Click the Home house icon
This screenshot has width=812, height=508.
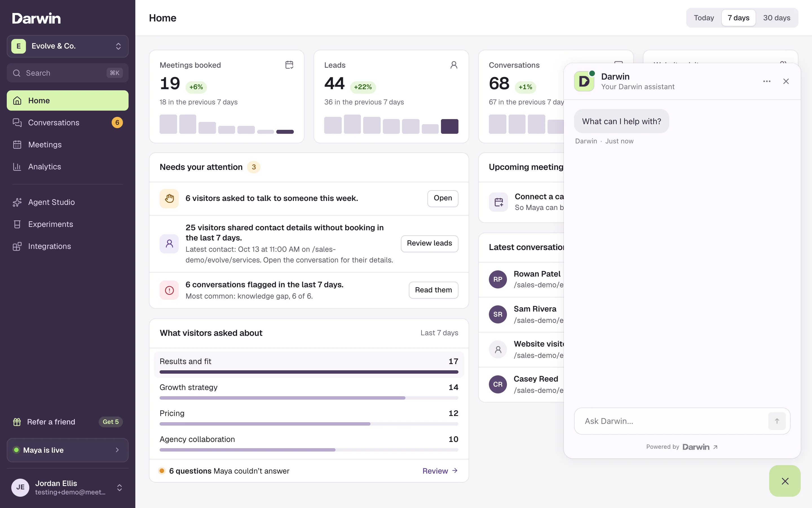(17, 100)
